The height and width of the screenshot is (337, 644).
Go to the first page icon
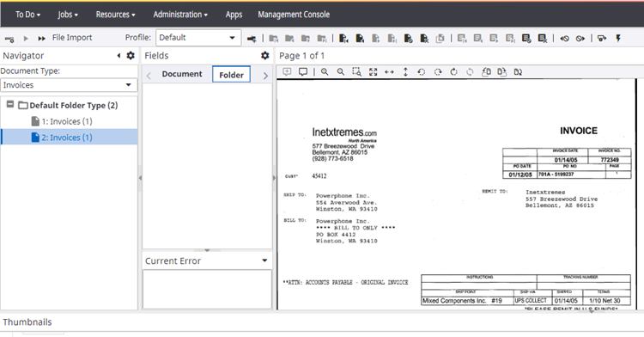(462, 39)
